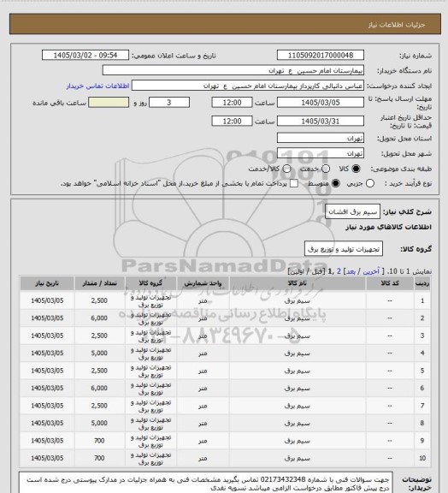Click سیم برق name in row 3
The width and height of the screenshot is (448, 493).
298,336
